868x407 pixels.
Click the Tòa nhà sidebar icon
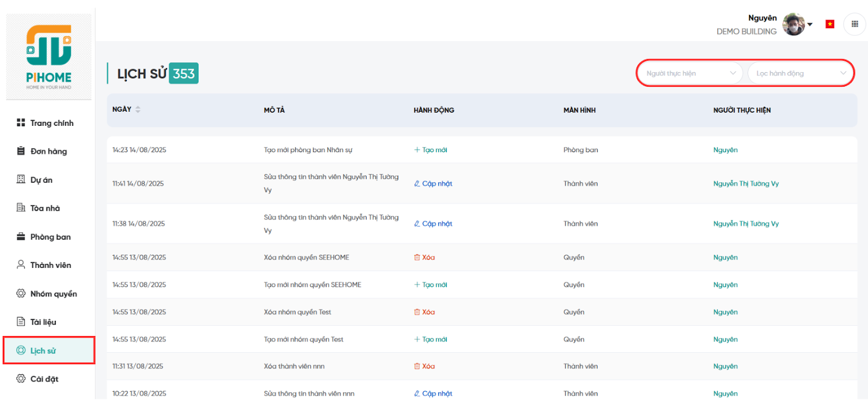(x=21, y=208)
